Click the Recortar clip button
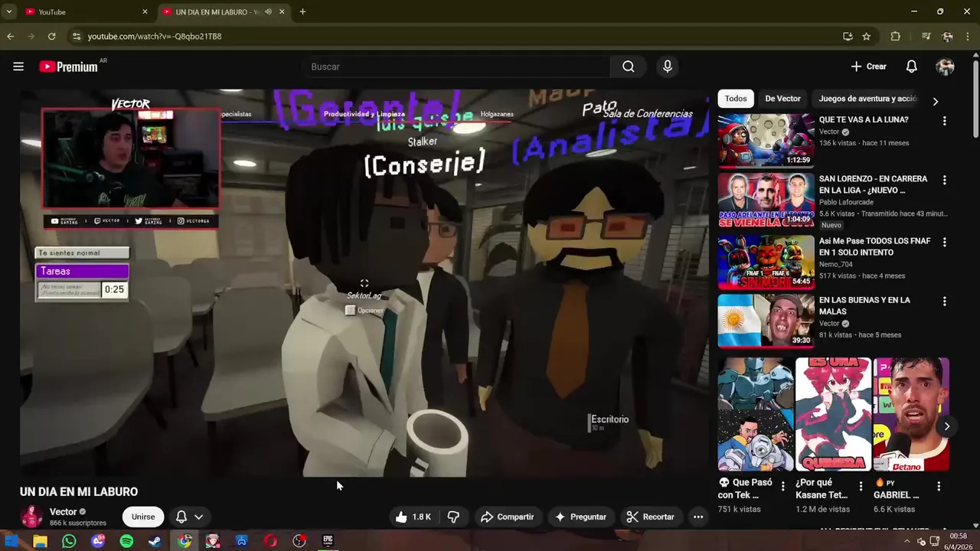This screenshot has width=980, height=551. pos(651,517)
